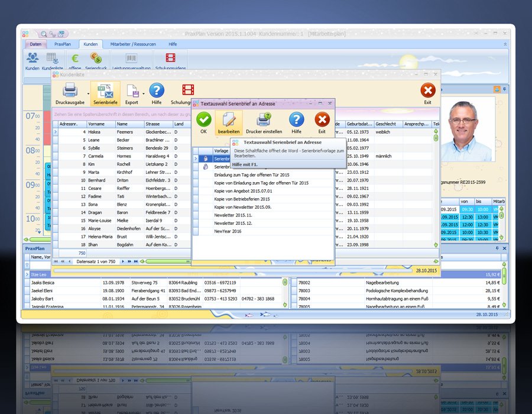Select the Kunden ribbon tab
Screen dimensions: 532x414
click(90, 44)
